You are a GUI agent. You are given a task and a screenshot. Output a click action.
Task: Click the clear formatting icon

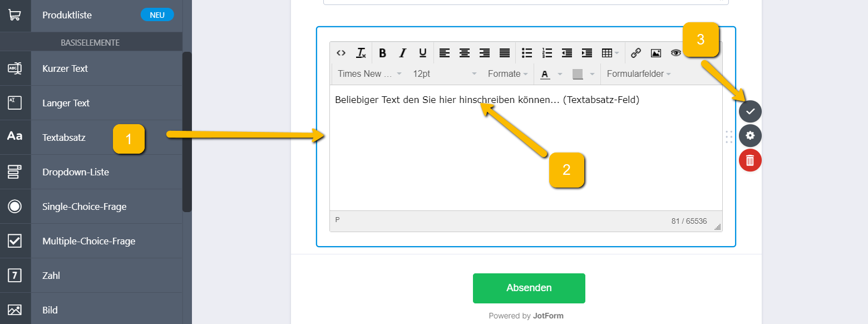click(361, 53)
